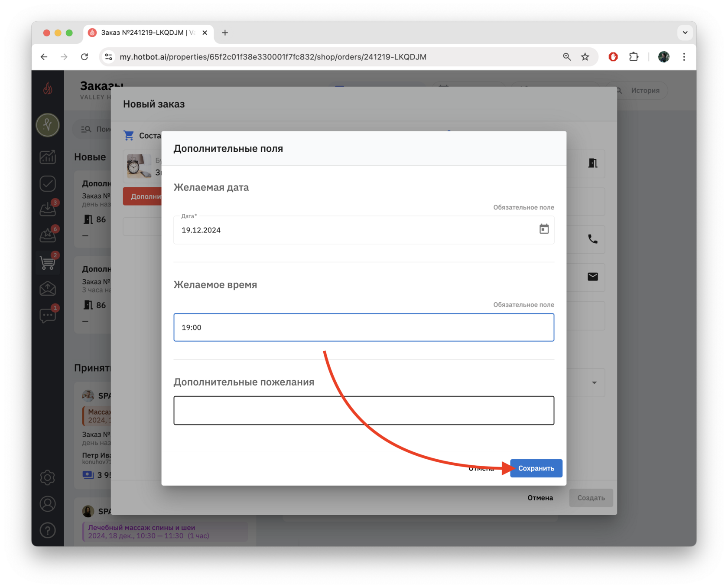Open the red ad blocker extension icon
The width and height of the screenshot is (728, 588).
point(613,57)
